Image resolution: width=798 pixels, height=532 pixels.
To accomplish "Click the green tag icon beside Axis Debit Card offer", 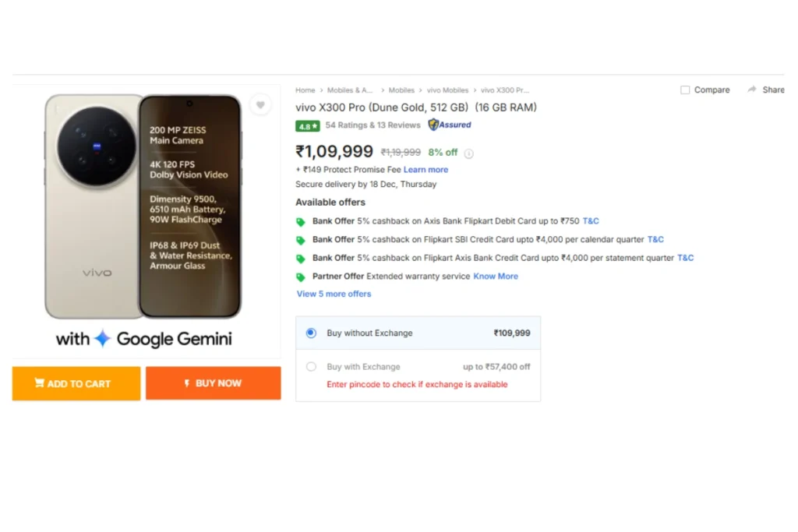I will tap(301, 222).
